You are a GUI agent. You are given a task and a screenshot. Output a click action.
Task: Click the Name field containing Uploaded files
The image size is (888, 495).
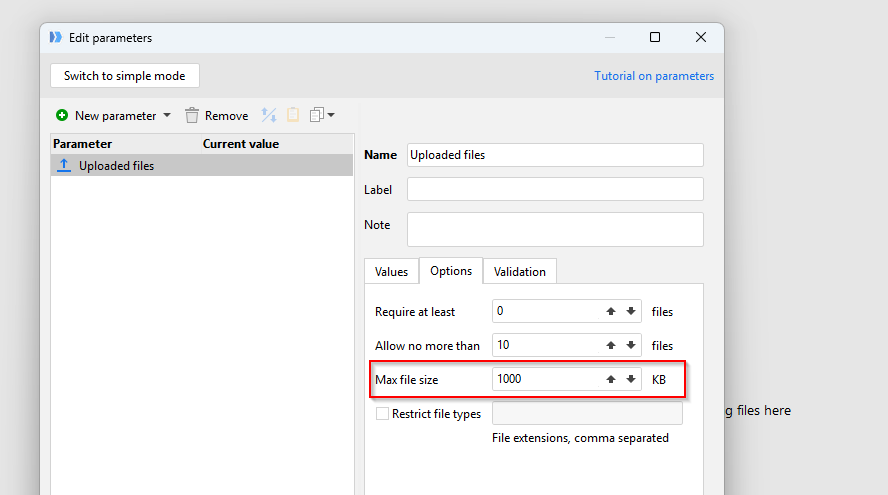(555, 155)
